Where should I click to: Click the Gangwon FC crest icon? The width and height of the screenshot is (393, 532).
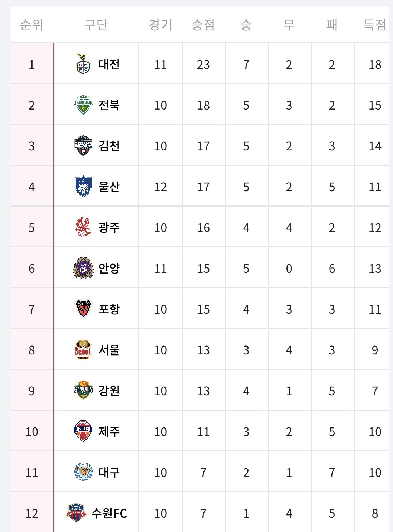[83, 391]
